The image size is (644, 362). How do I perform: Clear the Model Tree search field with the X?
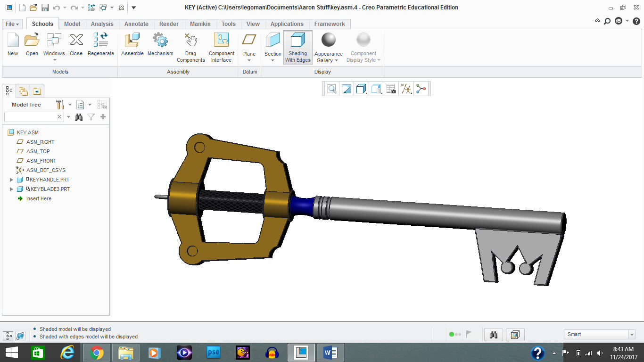click(x=60, y=117)
